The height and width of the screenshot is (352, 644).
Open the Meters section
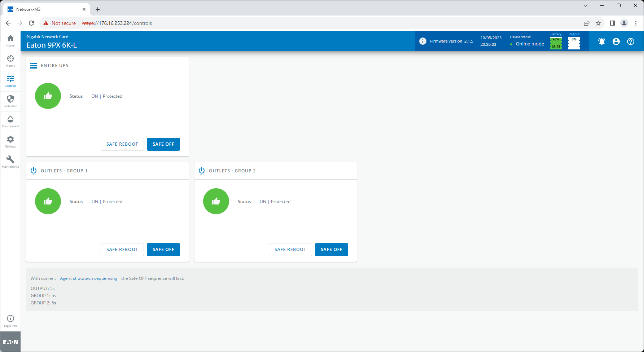tap(10, 61)
